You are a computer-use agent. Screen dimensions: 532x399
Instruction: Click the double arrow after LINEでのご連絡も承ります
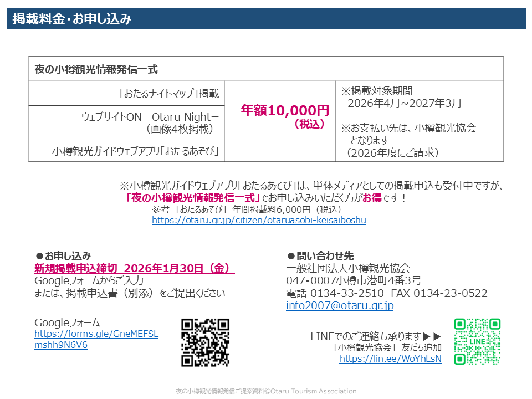pos(432,336)
